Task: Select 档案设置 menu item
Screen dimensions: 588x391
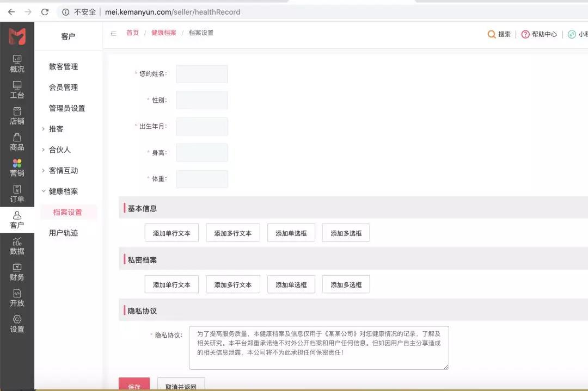Action: click(69, 212)
